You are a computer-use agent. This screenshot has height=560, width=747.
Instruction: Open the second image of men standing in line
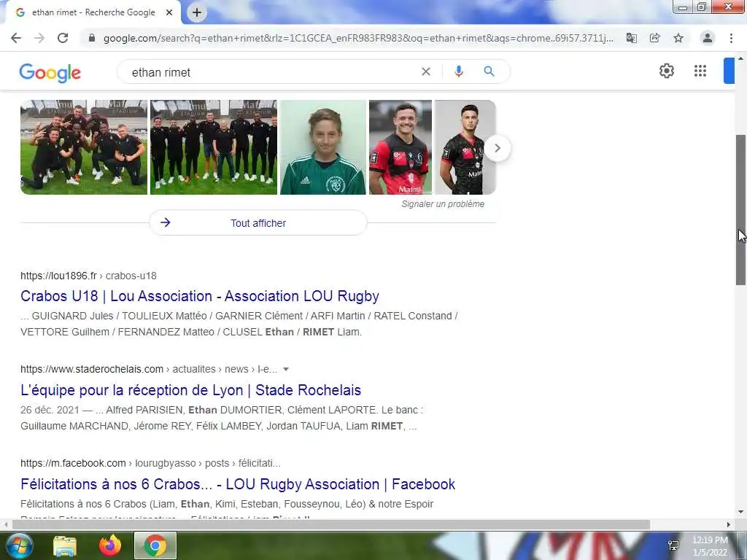pos(214,147)
